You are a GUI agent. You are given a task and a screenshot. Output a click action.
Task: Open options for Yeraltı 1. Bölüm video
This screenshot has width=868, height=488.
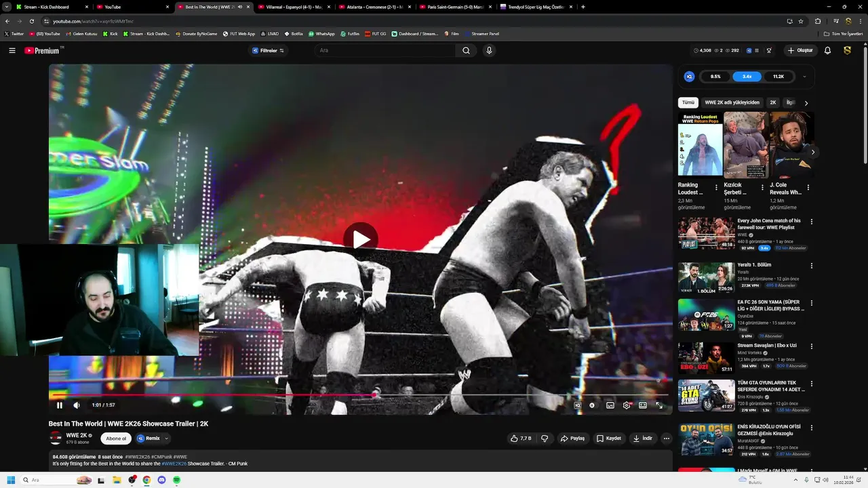coord(812,266)
